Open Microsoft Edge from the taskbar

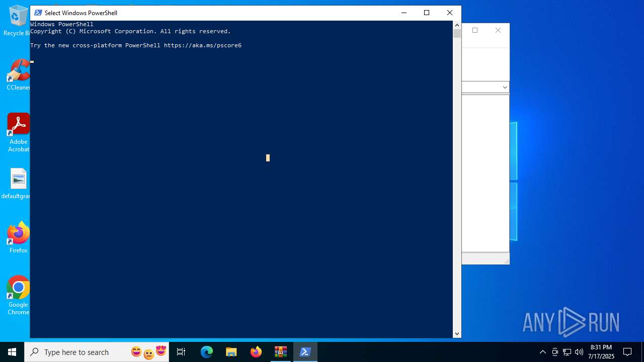pos(207,352)
